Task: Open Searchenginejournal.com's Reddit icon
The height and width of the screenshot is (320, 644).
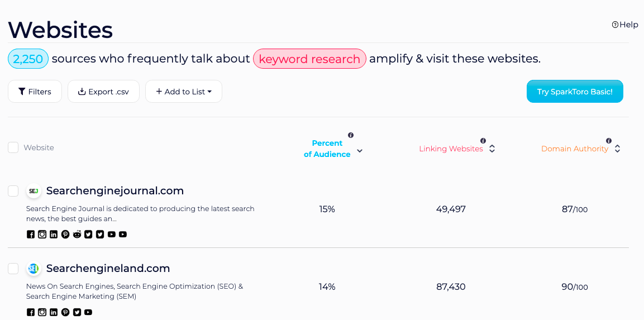Action: click(77, 235)
